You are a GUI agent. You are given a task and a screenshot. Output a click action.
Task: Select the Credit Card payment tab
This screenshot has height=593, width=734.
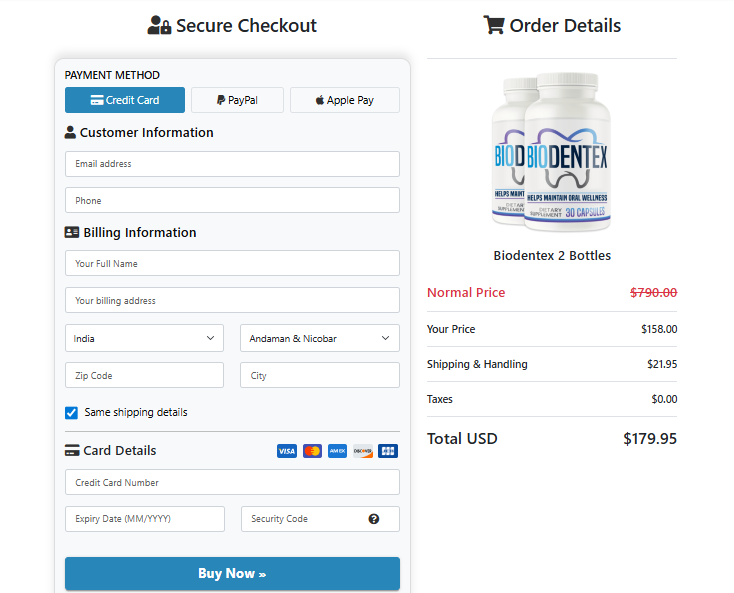coord(125,100)
